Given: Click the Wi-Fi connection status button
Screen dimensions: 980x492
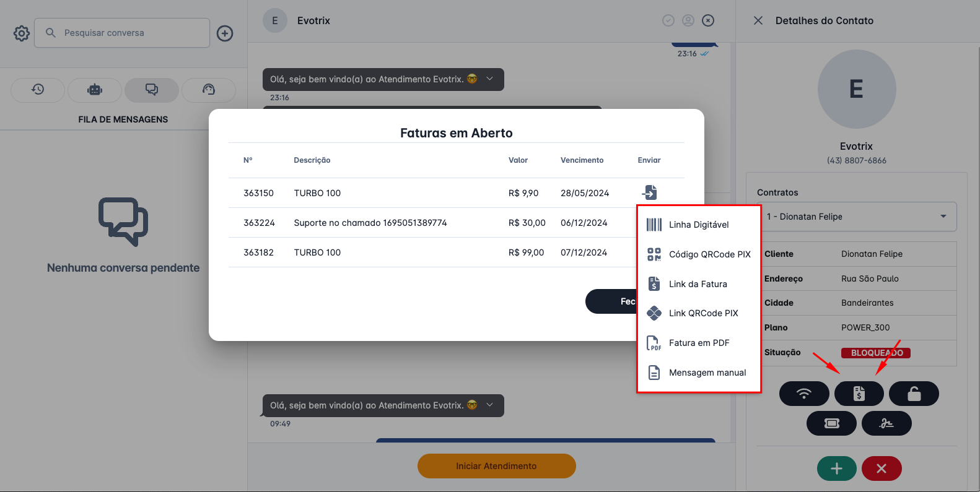Looking at the screenshot, I should [x=804, y=394].
